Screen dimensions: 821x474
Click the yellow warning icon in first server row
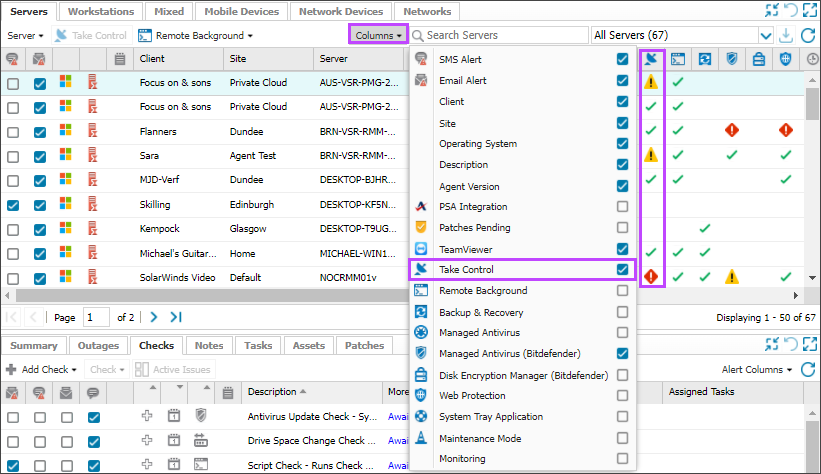[x=651, y=82]
